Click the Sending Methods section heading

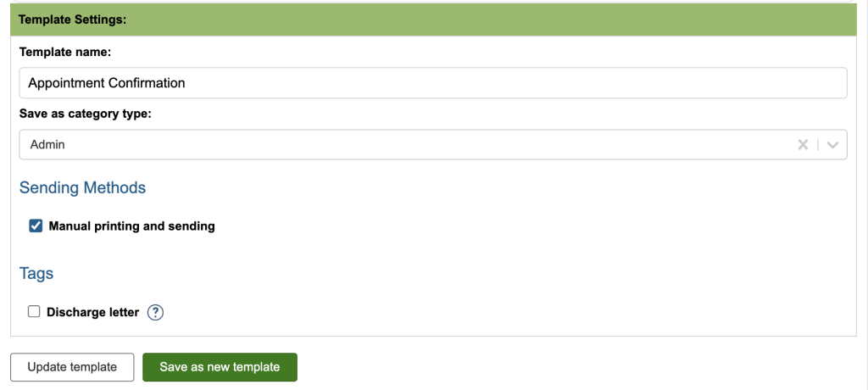click(82, 187)
